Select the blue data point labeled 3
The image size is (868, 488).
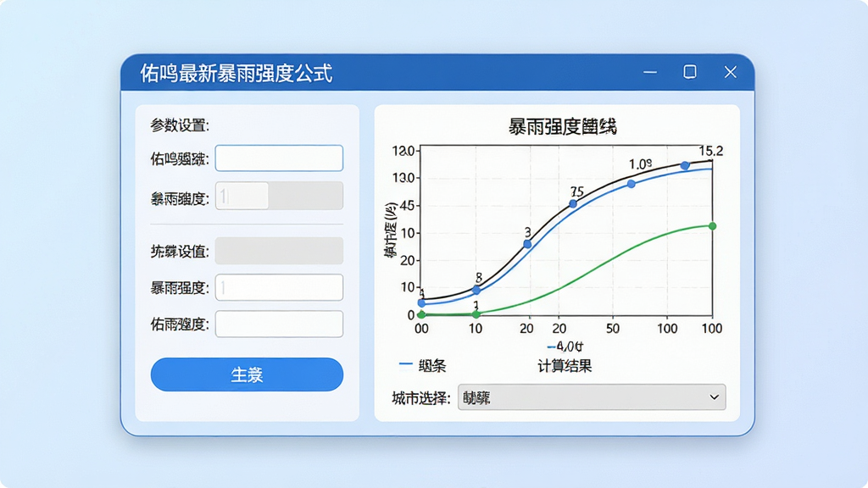(527, 244)
